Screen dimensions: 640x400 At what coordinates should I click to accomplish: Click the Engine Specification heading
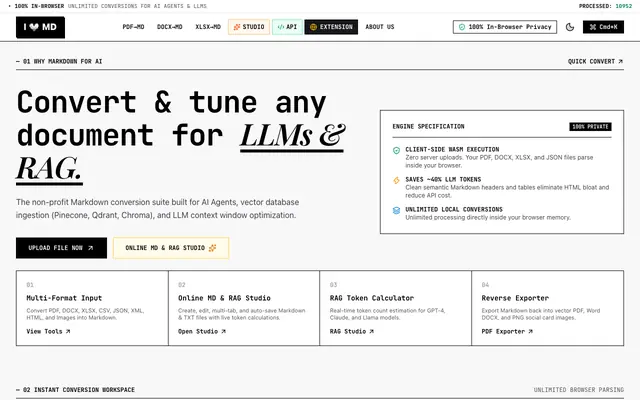point(428,127)
